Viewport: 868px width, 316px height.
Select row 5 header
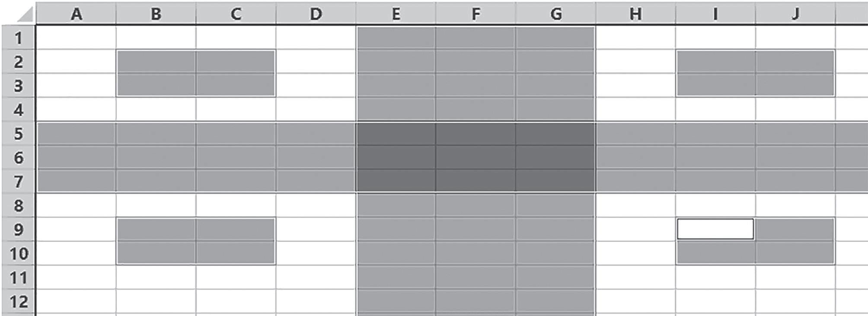coord(18,134)
